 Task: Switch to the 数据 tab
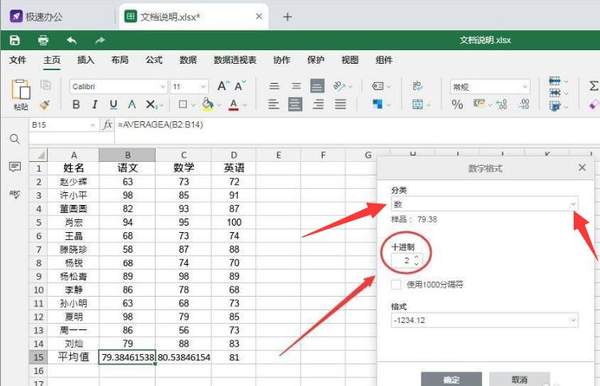pyautogui.click(x=188, y=60)
